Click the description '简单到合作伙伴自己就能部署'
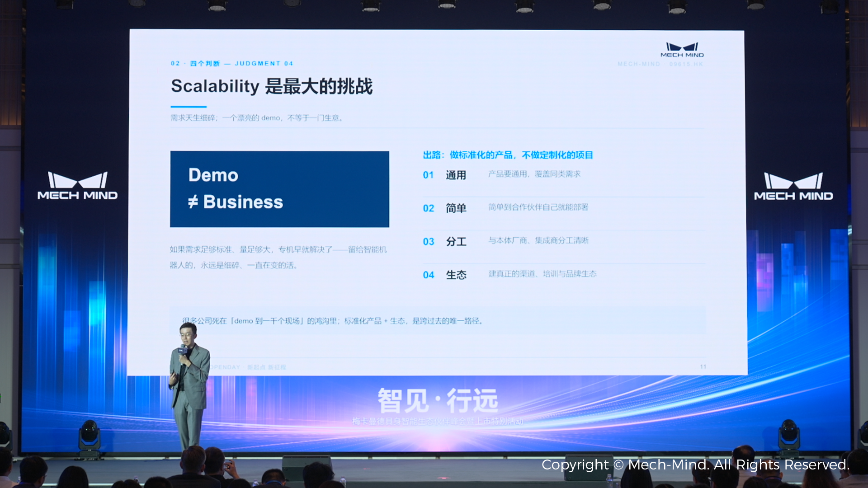The width and height of the screenshot is (868, 488). point(538,207)
